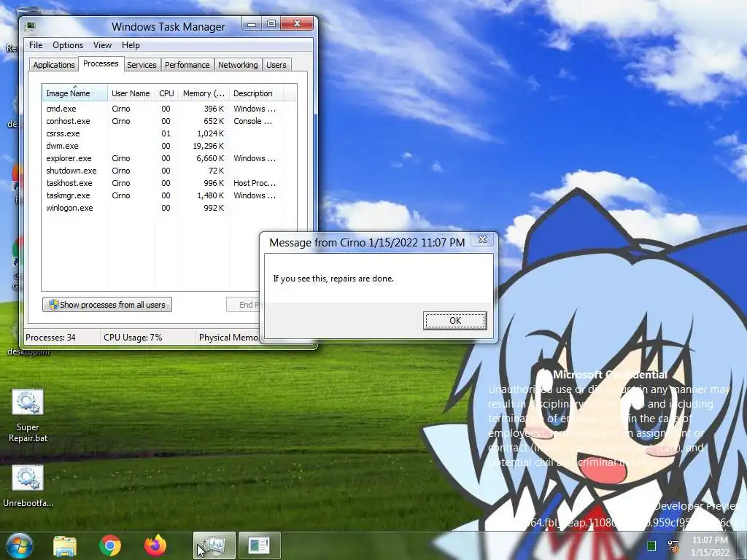This screenshot has width=747, height=560.
Task: Open the Super Repair.bat desktop icon
Action: pos(28,416)
